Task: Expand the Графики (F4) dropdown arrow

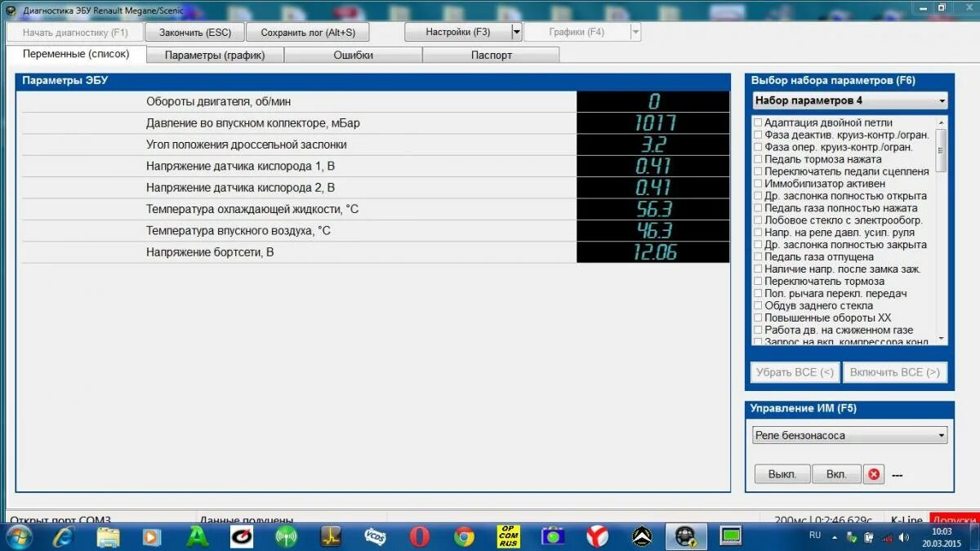Action: 635,32
